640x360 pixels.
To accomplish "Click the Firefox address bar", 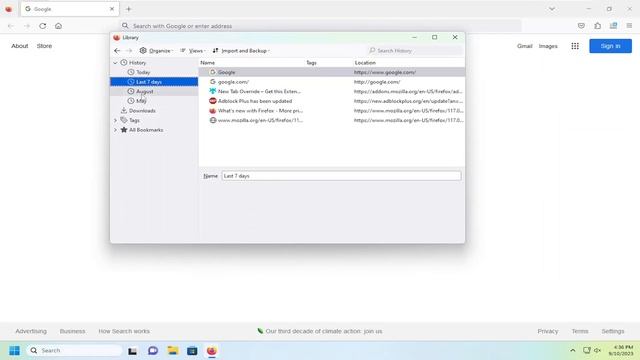I will tap(320, 26).
